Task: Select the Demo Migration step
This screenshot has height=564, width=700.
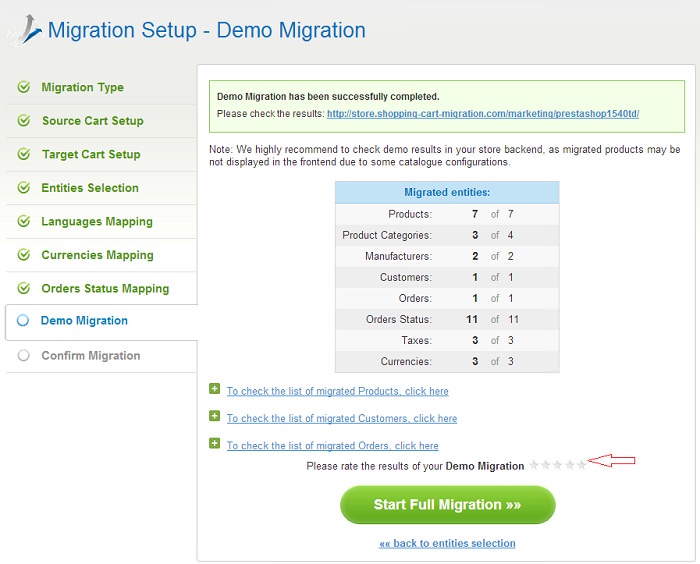Action: click(84, 321)
